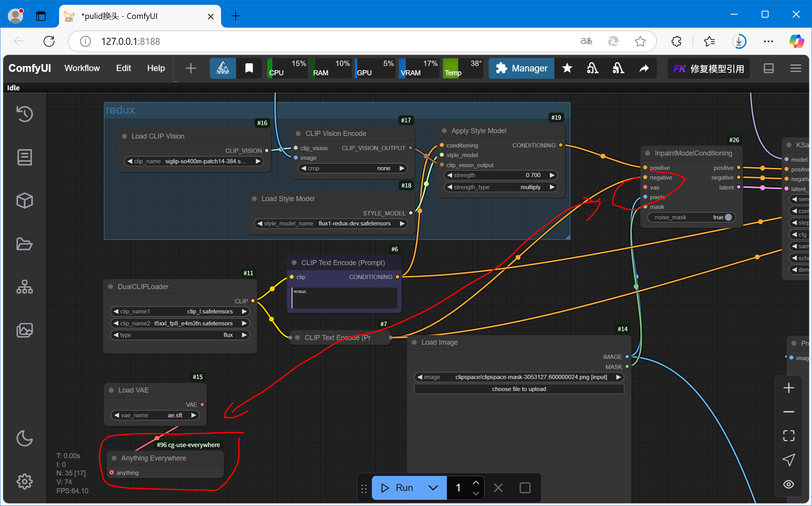Screen dimensions: 812x506
Task: Switch to dark theme moon icon
Action: click(x=24, y=438)
